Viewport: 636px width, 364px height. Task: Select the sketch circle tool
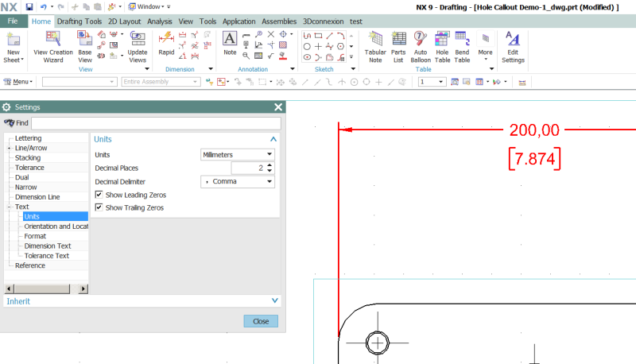click(x=307, y=47)
